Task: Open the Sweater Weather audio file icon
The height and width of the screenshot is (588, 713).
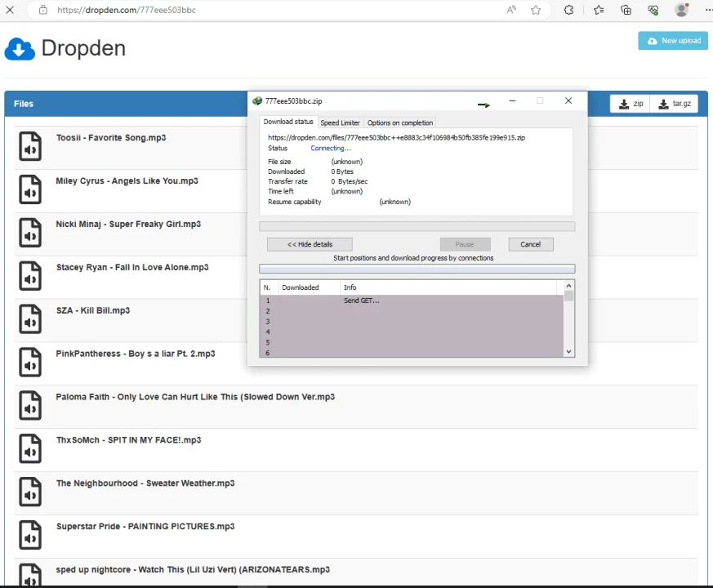Action: [x=30, y=492]
